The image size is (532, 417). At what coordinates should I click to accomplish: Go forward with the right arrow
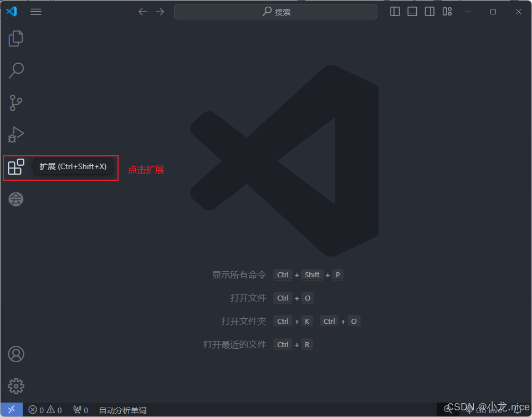[160, 12]
